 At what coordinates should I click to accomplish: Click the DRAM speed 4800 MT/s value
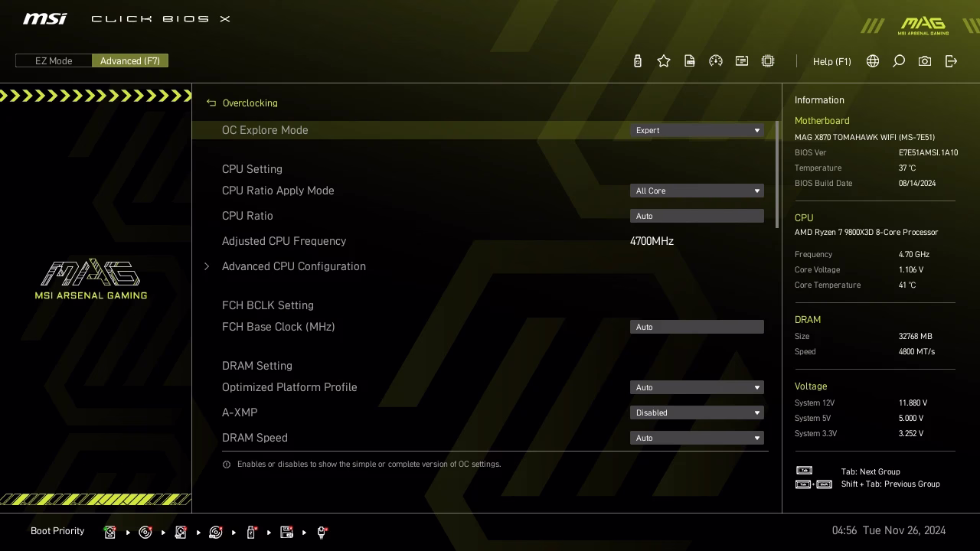916,351
